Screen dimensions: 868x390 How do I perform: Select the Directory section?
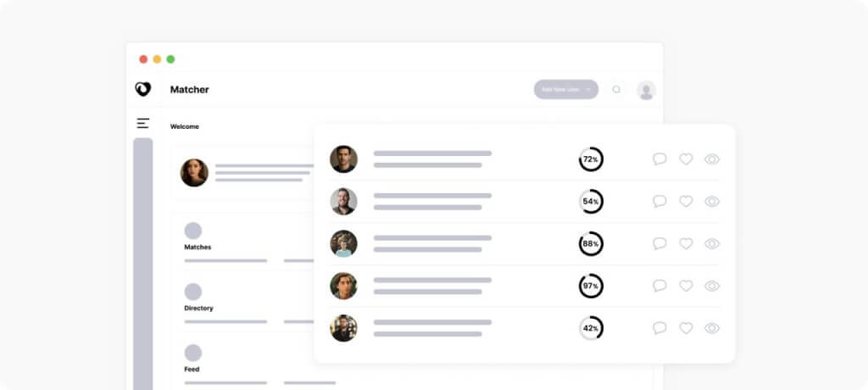[x=198, y=308]
